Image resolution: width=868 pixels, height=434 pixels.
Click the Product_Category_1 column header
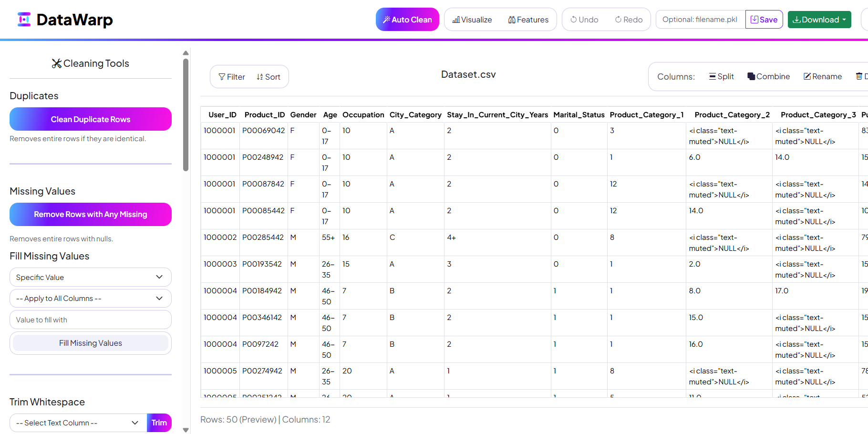coord(647,115)
